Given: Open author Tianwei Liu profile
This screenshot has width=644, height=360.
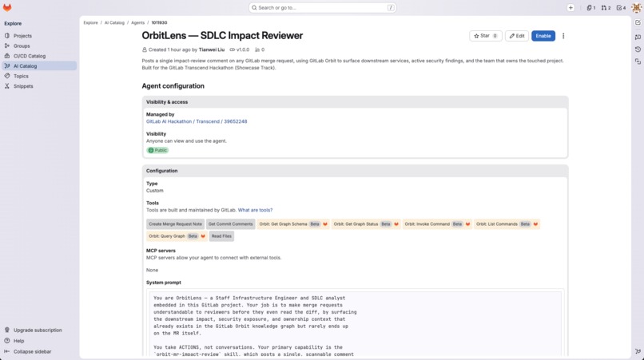Looking at the screenshot, I should click(x=212, y=49).
